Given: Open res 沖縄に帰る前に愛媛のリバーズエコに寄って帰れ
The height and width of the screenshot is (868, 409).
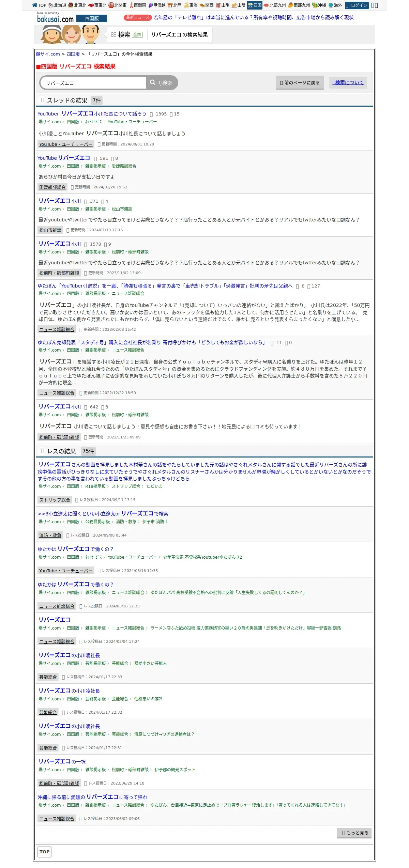Looking at the screenshot, I should pos(92,797).
